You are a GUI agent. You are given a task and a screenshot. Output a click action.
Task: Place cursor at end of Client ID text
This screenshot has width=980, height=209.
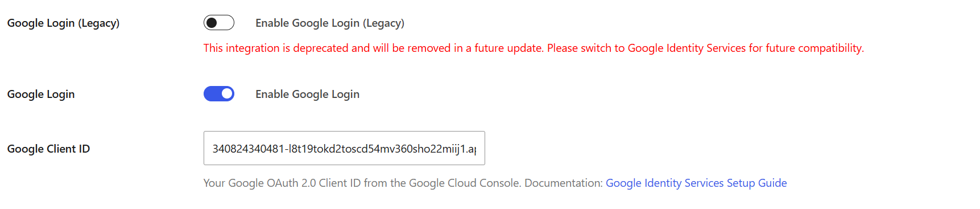click(477, 149)
